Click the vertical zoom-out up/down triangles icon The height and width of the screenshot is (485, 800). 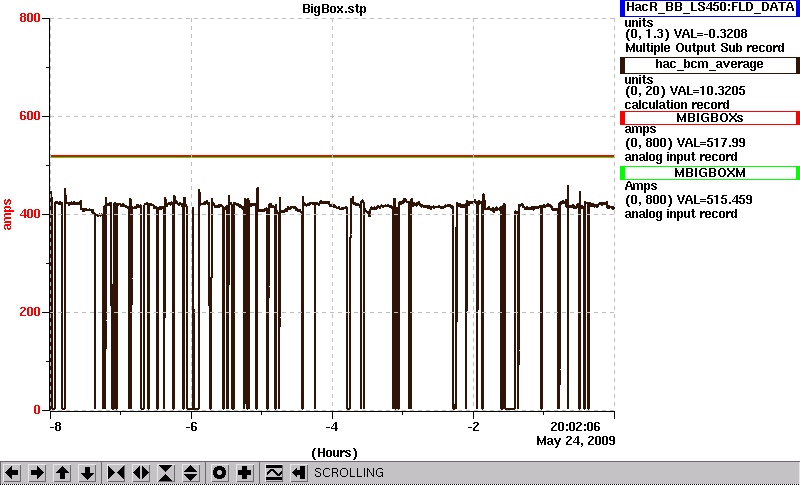(x=191, y=473)
